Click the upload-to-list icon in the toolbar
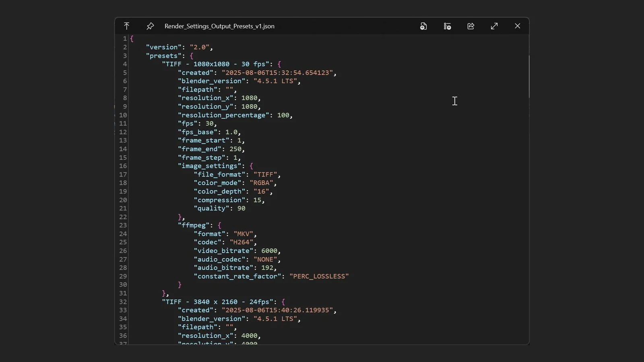The width and height of the screenshot is (644, 362). [447, 26]
